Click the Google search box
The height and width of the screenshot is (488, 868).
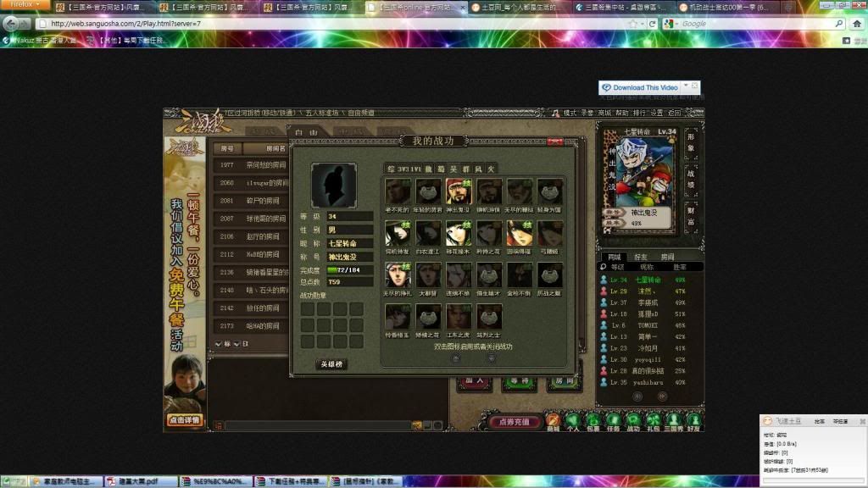754,24
